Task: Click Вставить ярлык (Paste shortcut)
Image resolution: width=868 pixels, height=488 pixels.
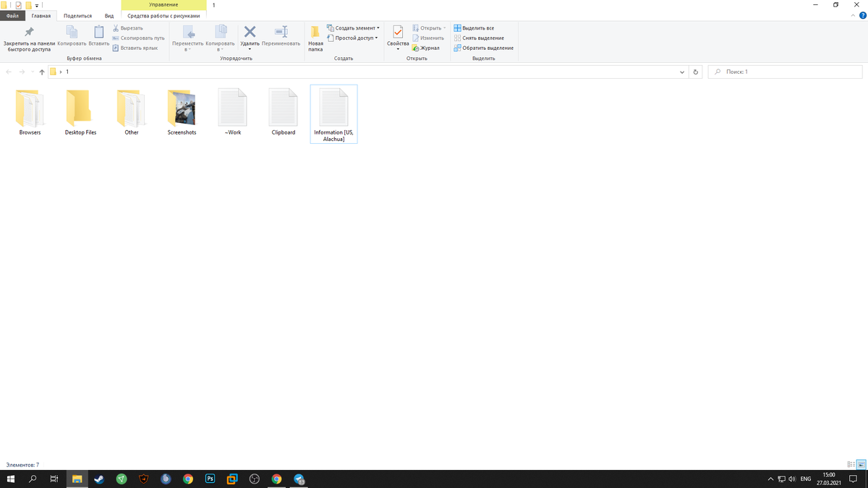Action: point(135,48)
